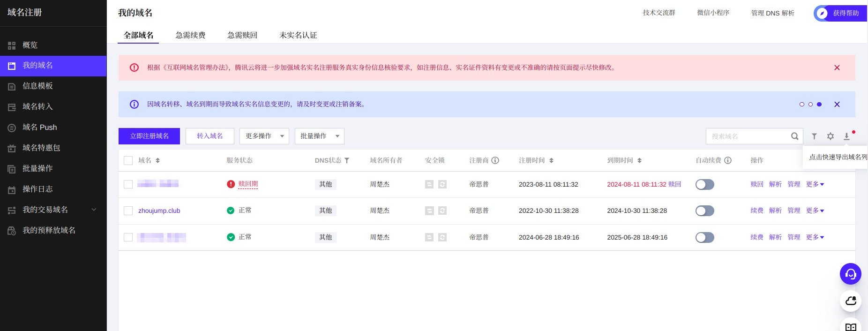868x331 pixels.
Task: Tick the select-all checkbox in table header
Action: coord(128,160)
